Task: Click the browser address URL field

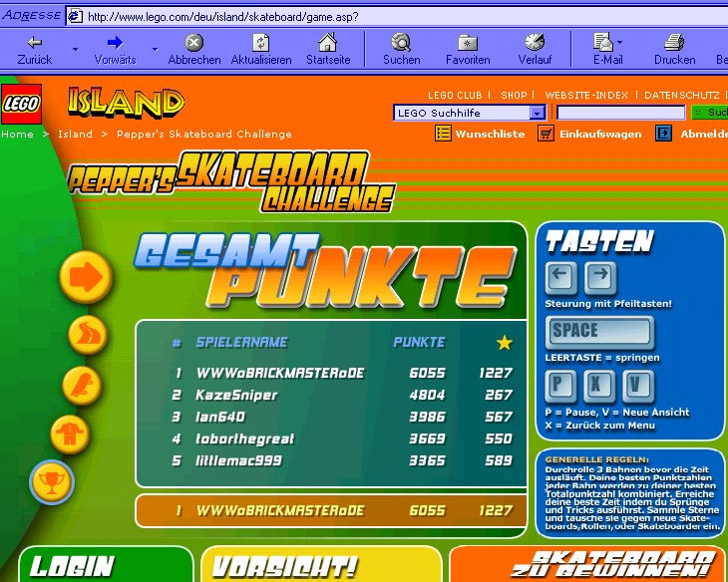Action: click(x=397, y=17)
